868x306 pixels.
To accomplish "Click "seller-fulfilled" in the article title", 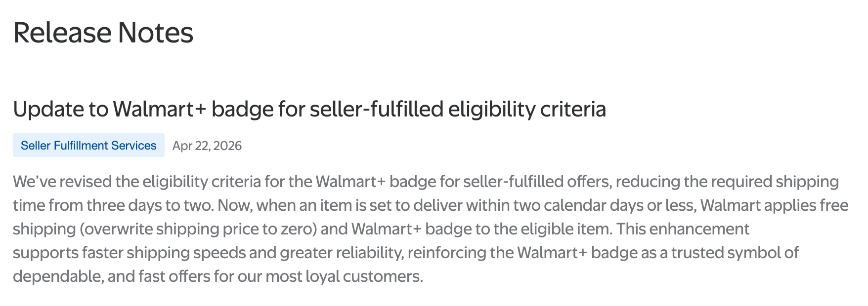I will pos(376,109).
